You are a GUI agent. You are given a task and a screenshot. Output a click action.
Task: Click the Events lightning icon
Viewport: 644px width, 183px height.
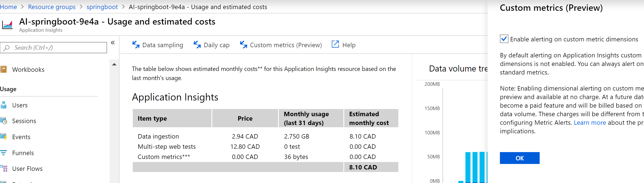(4, 137)
